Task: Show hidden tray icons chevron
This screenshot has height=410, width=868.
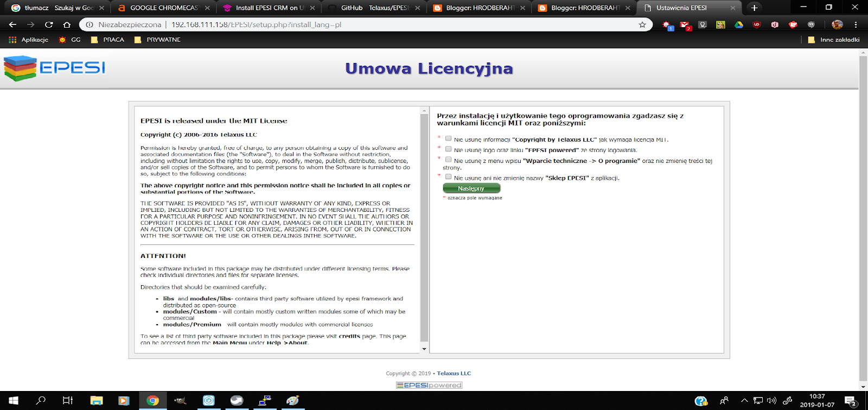Action: click(x=744, y=401)
